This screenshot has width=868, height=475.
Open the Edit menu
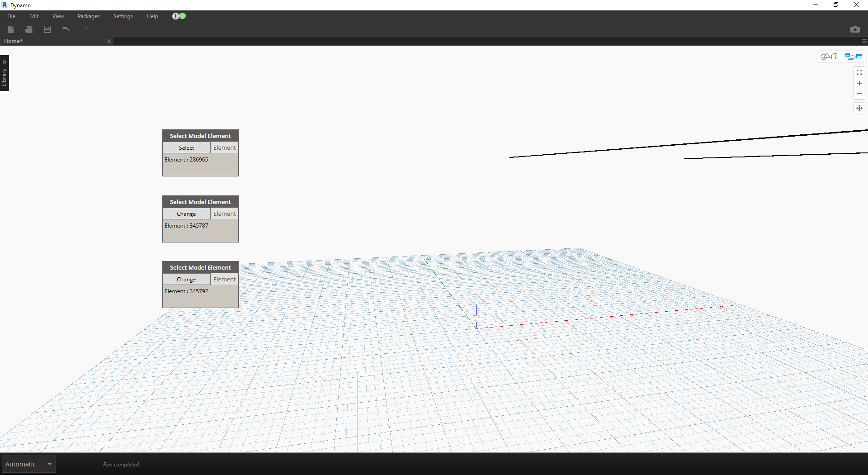pos(34,16)
